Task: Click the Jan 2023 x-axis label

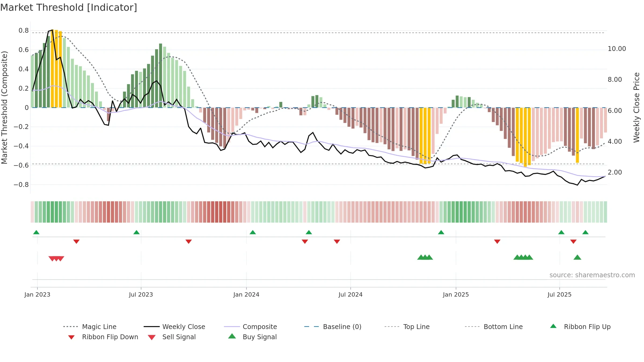Action: (x=37, y=294)
